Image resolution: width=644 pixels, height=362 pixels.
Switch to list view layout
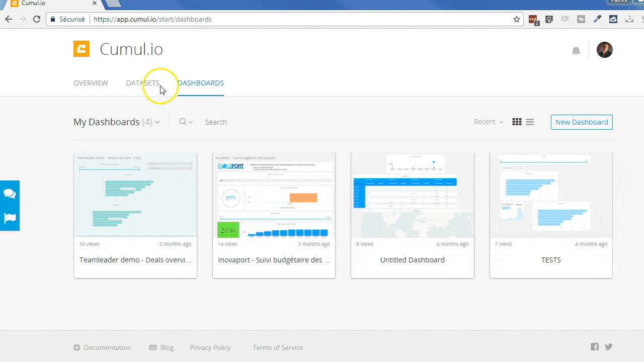click(530, 122)
